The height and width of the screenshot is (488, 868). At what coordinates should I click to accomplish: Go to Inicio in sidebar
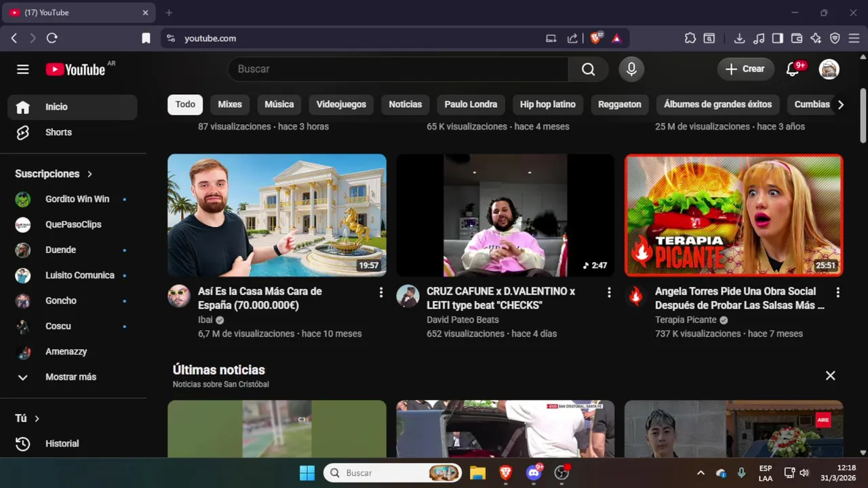point(73,107)
